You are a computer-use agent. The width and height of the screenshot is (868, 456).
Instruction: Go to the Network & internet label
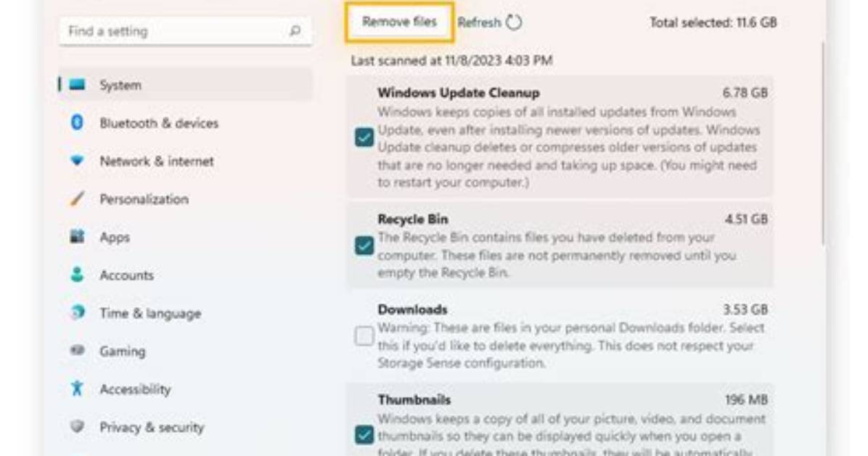tap(157, 161)
